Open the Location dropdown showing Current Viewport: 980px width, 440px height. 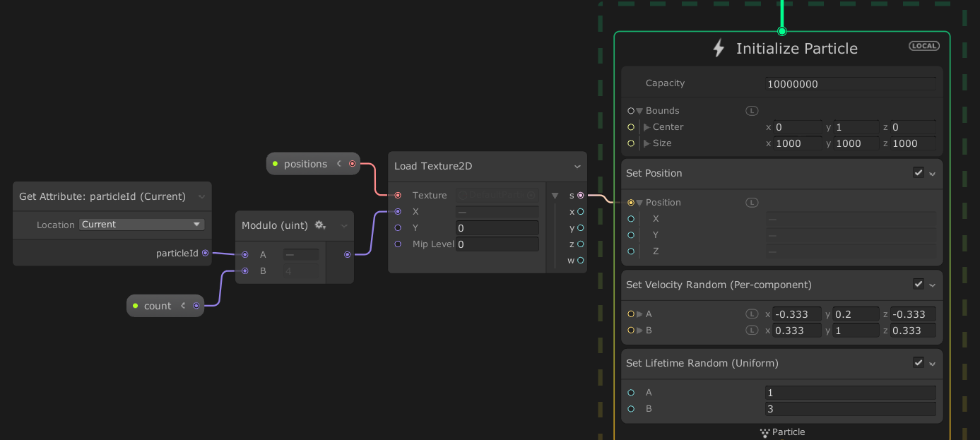[141, 224]
